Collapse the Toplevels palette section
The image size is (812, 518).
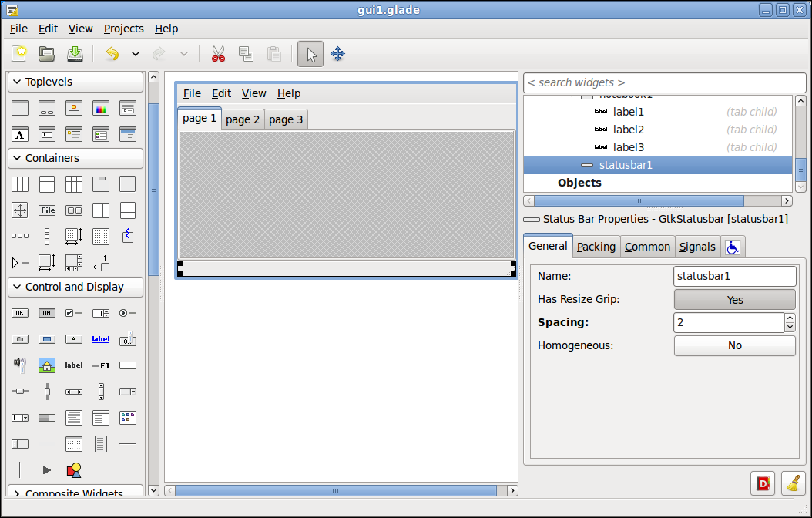coord(75,82)
